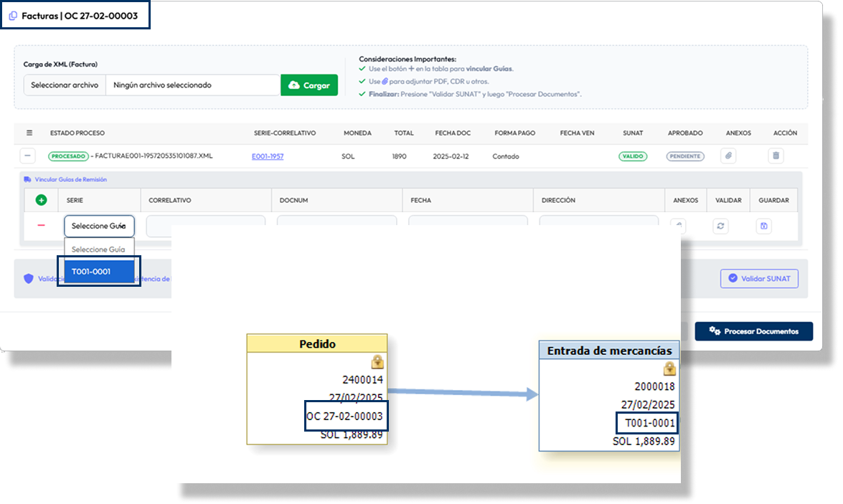
Task: Click the green Cargar upload button
Action: (x=309, y=85)
